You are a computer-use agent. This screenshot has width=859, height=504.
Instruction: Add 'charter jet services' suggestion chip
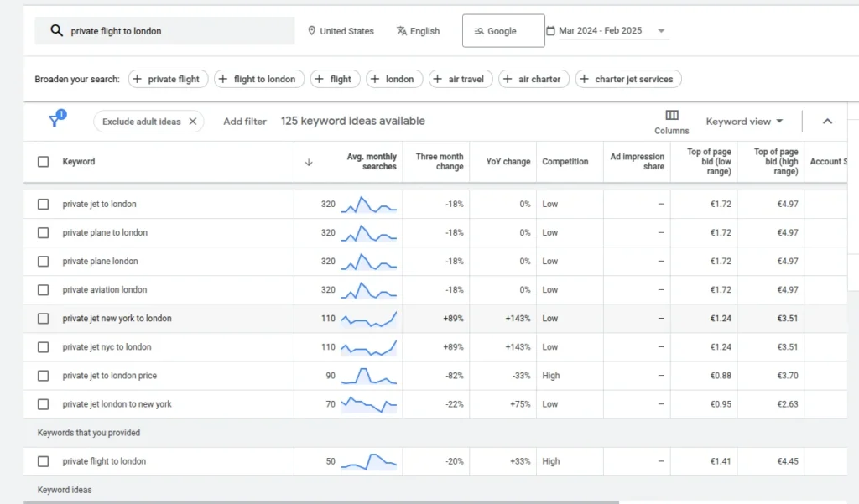click(627, 79)
